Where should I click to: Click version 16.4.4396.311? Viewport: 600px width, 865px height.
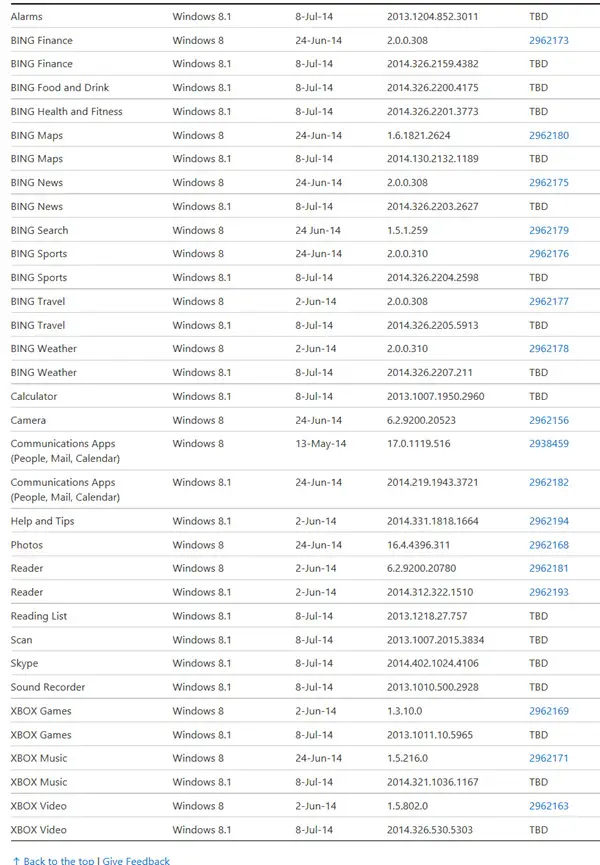419,545
